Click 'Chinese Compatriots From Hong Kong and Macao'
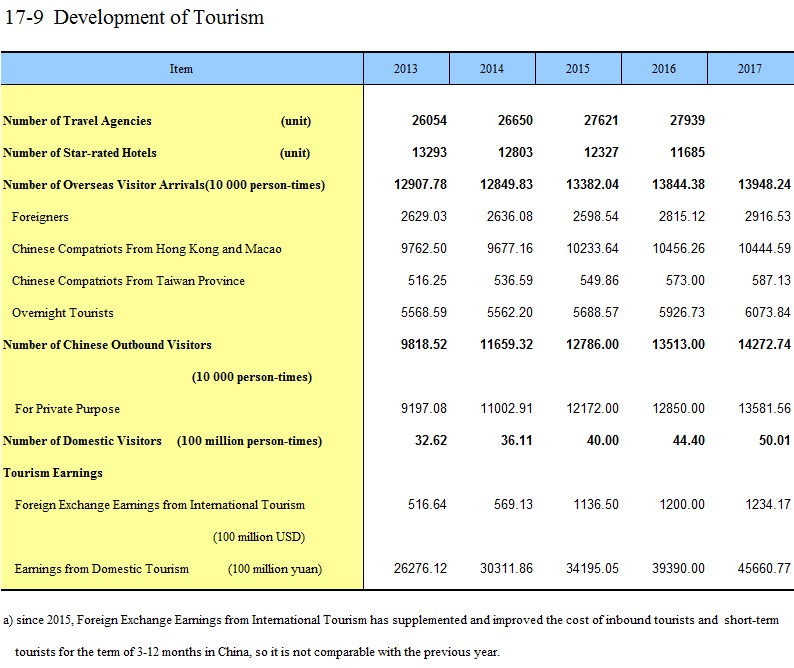Viewport: 794px width, 668px height. pos(146,249)
